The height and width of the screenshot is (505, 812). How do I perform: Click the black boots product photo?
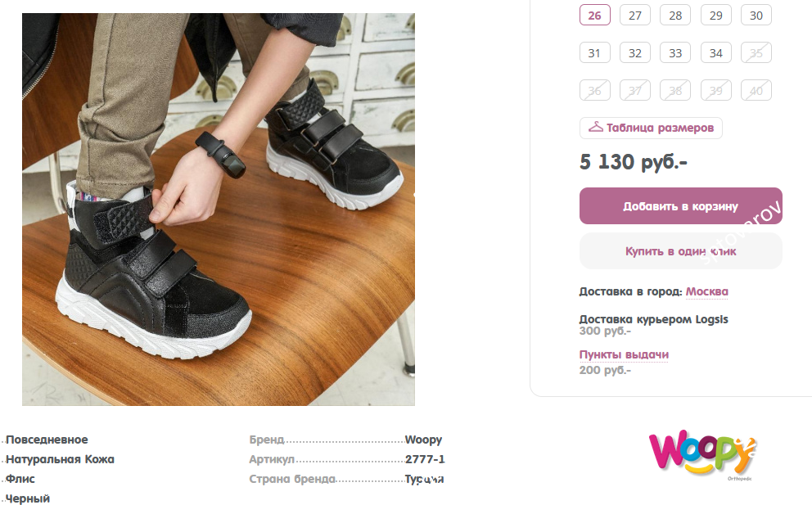pos(219,209)
